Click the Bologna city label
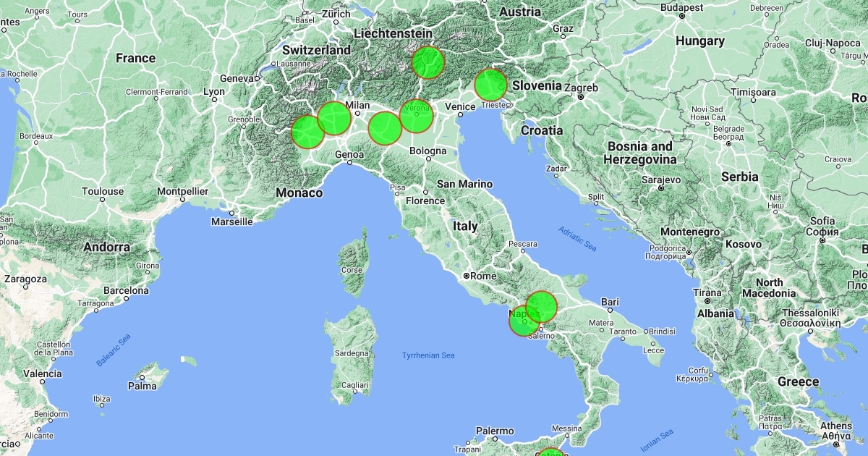The width and height of the screenshot is (868, 456). 428,151
